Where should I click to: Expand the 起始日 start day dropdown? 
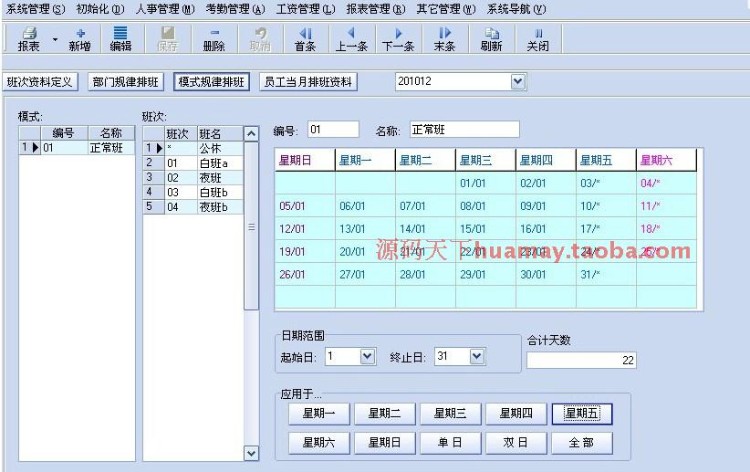pyautogui.click(x=367, y=356)
